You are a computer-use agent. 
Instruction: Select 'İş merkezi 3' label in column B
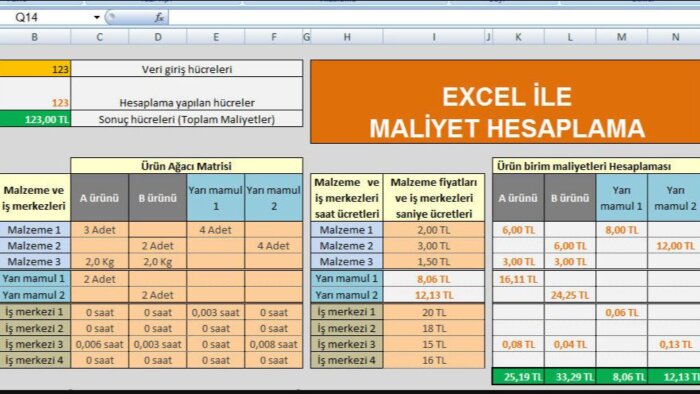point(35,344)
